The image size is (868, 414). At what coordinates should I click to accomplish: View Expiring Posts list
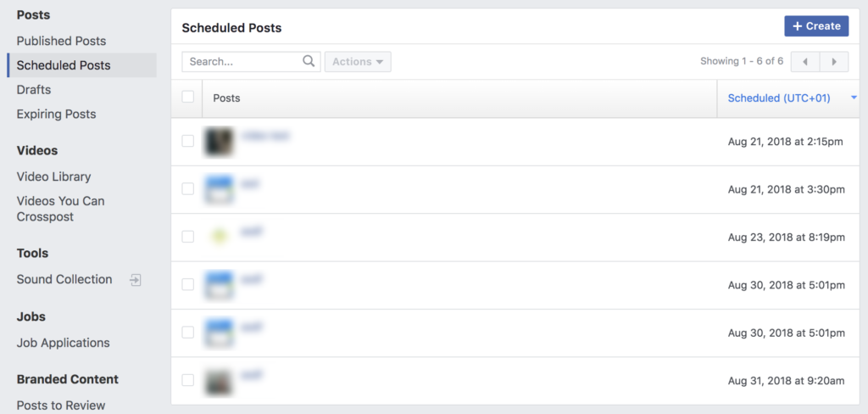56,114
